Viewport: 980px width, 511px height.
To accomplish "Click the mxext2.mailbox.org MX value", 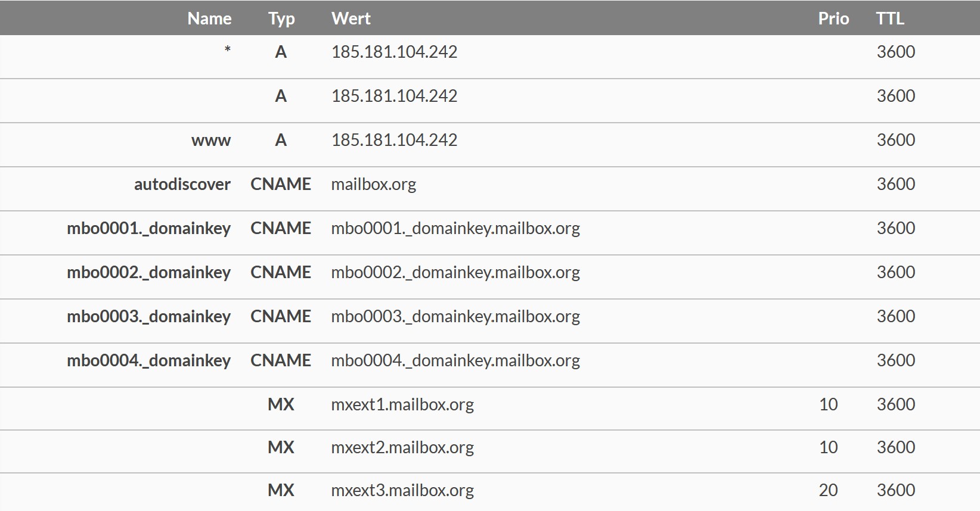I will click(402, 448).
